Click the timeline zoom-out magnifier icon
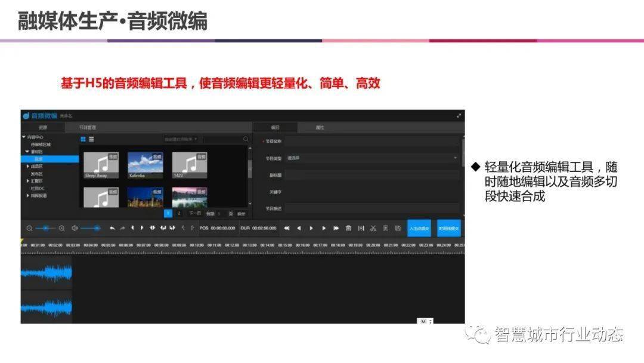644x363 pixels. pyautogui.click(x=30, y=228)
